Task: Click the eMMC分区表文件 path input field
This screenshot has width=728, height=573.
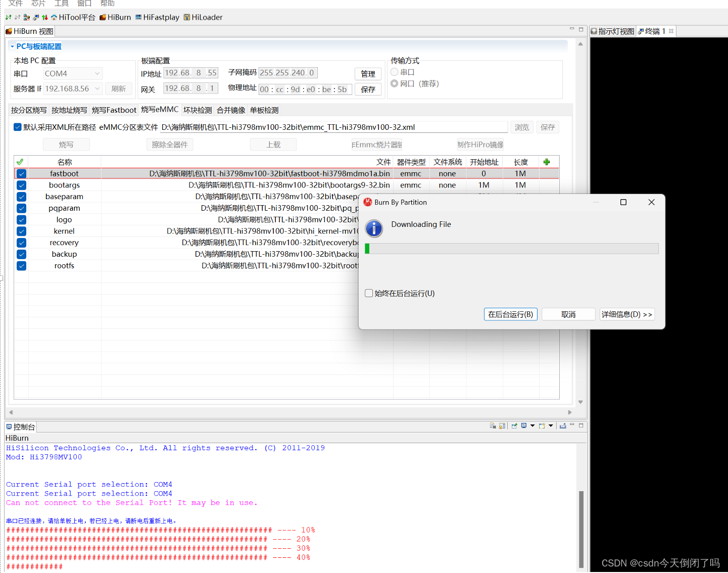Action: (334, 127)
